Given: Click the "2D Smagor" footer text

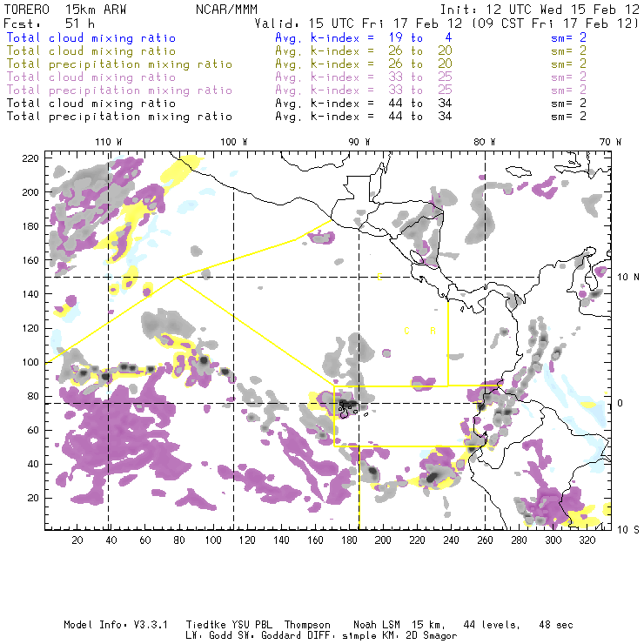Looking at the screenshot, I should [x=432, y=636].
